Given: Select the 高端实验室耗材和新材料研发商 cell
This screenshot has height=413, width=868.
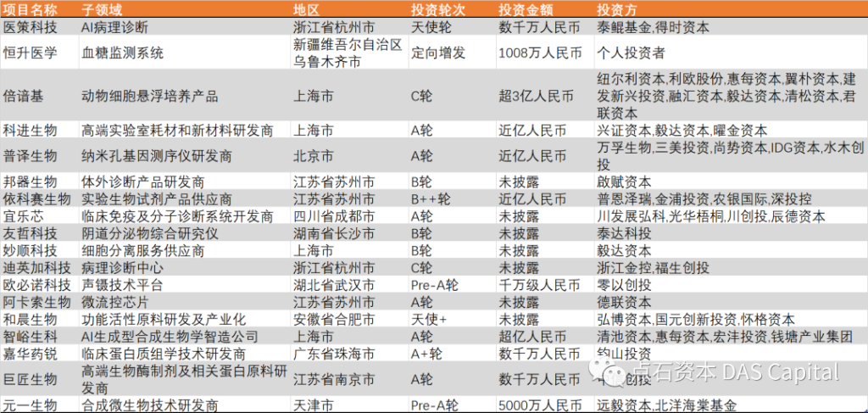Looking at the screenshot, I should [x=186, y=130].
